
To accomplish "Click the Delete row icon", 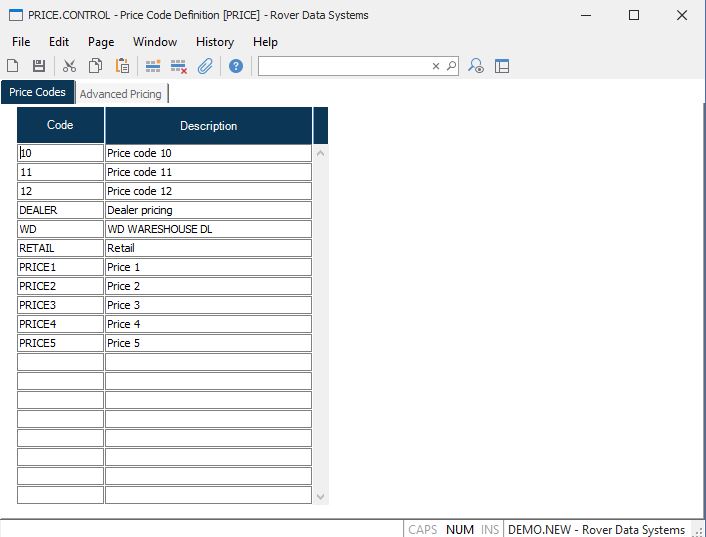I will click(179, 66).
